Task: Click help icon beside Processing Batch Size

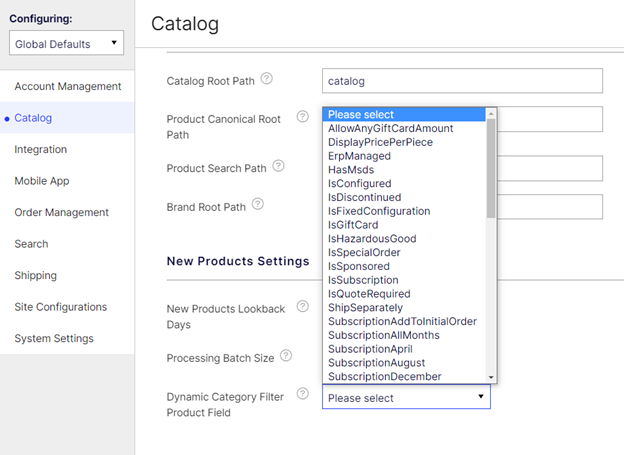Action: (x=286, y=356)
